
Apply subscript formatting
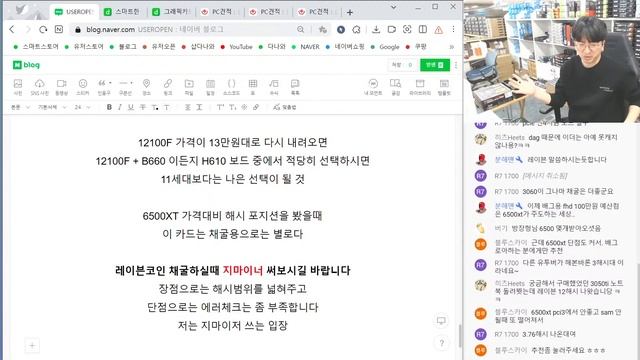click(233, 107)
